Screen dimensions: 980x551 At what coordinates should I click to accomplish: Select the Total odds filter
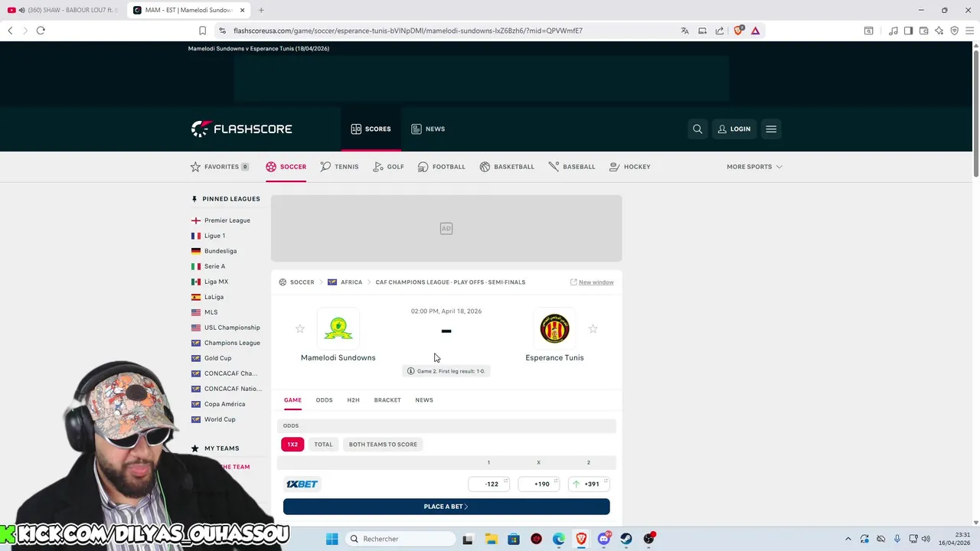323,444
